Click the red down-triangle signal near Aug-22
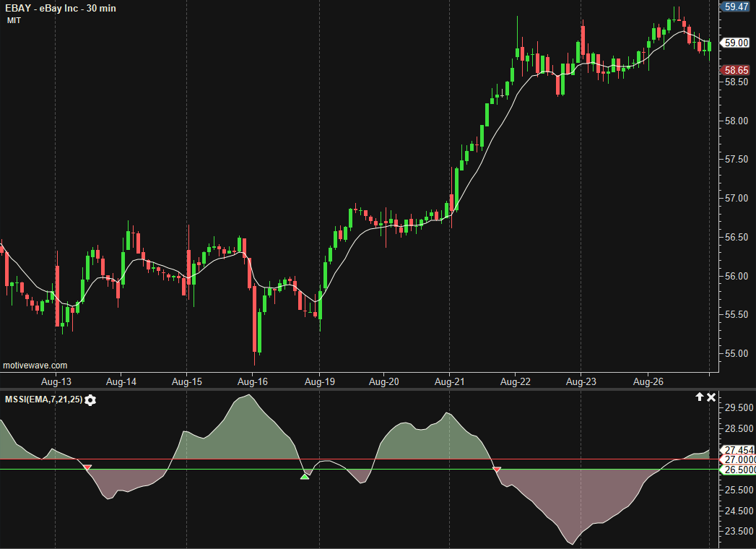Image resolution: width=756 pixels, height=549 pixels. coord(497,469)
